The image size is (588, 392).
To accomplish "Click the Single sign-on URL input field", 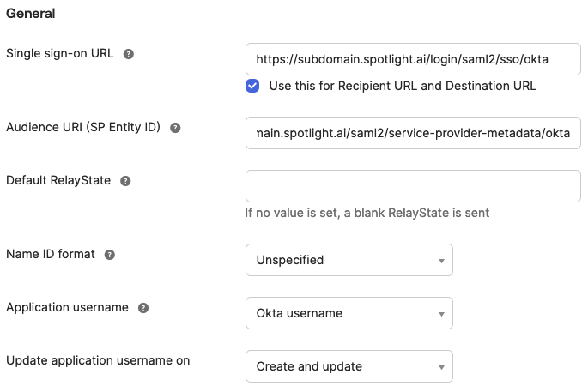I will click(413, 59).
